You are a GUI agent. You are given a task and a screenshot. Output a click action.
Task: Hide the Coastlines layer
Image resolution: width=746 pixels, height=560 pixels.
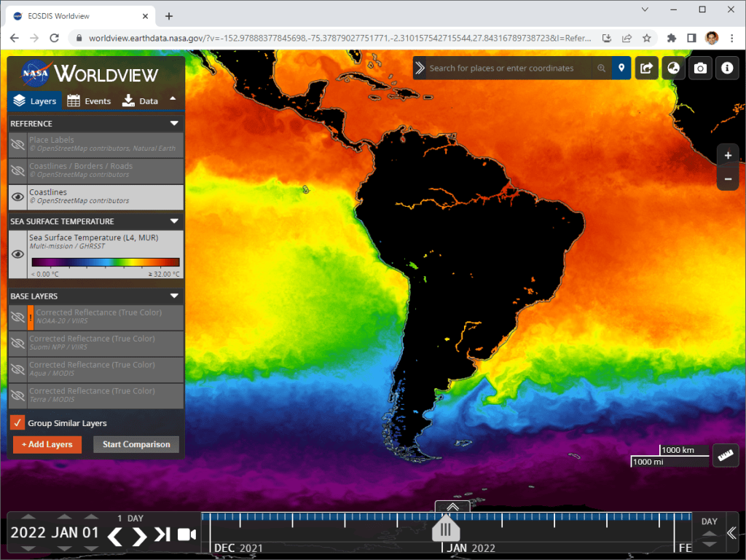pyautogui.click(x=18, y=197)
